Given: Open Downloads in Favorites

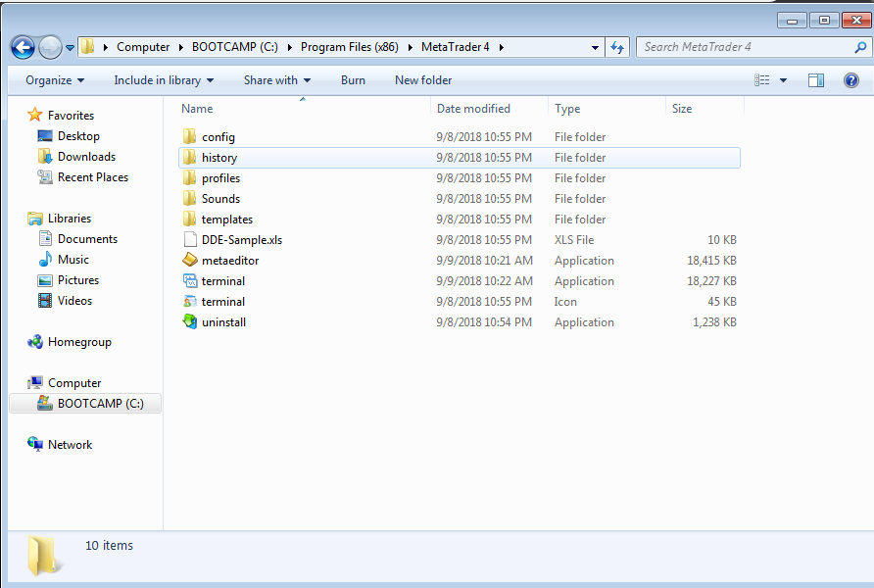Looking at the screenshot, I should [86, 157].
